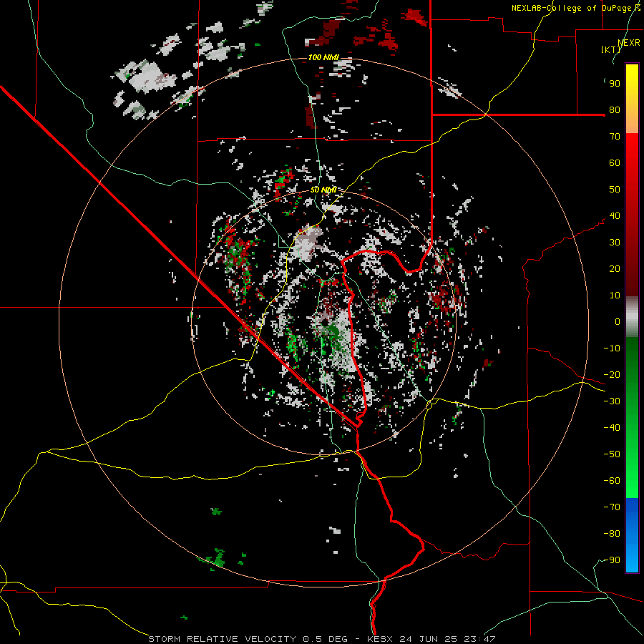Select the -70 value on the velocity scale
The image size is (644, 644).
click(x=612, y=507)
